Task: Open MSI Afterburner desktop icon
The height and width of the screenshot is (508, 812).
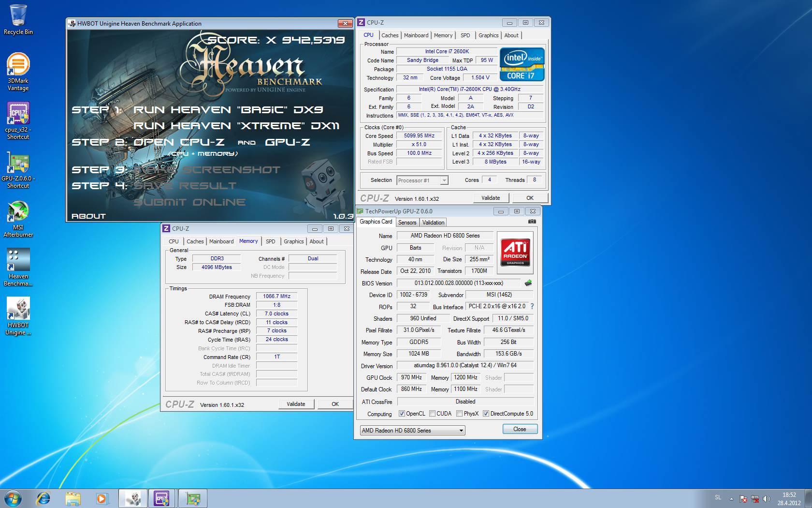Action: [x=18, y=219]
